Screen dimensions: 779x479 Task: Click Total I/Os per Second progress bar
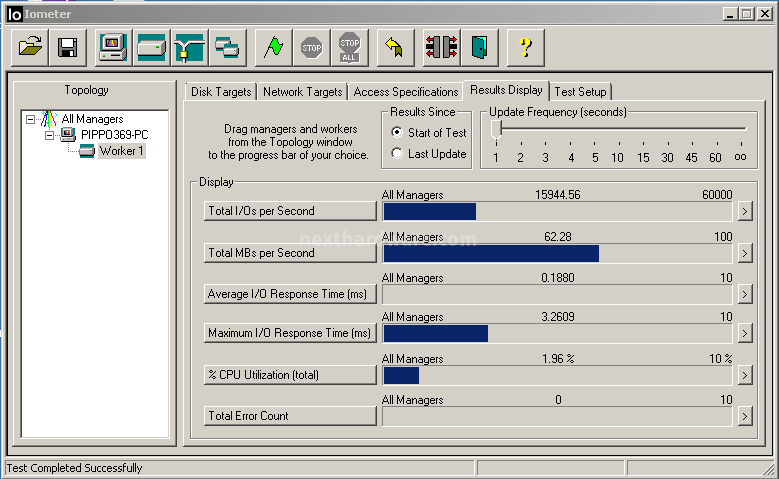pos(557,212)
